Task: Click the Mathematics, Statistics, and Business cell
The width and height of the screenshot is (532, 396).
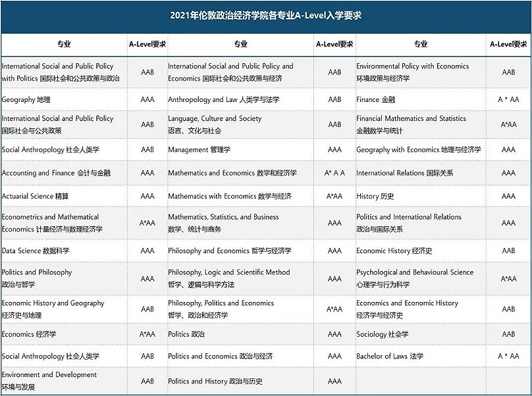Action: click(224, 223)
